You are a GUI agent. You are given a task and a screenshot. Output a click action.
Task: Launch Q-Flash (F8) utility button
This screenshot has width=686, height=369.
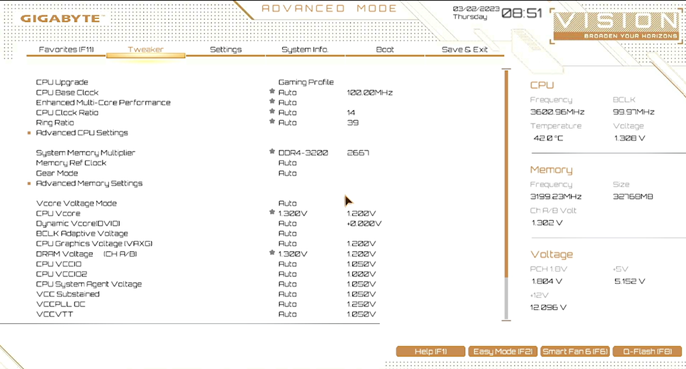pyautogui.click(x=647, y=351)
